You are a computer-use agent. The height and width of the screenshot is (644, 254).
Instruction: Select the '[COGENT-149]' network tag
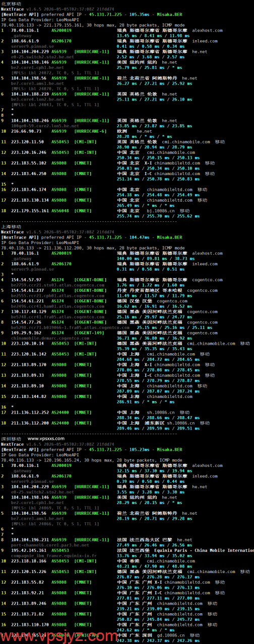click(89, 333)
